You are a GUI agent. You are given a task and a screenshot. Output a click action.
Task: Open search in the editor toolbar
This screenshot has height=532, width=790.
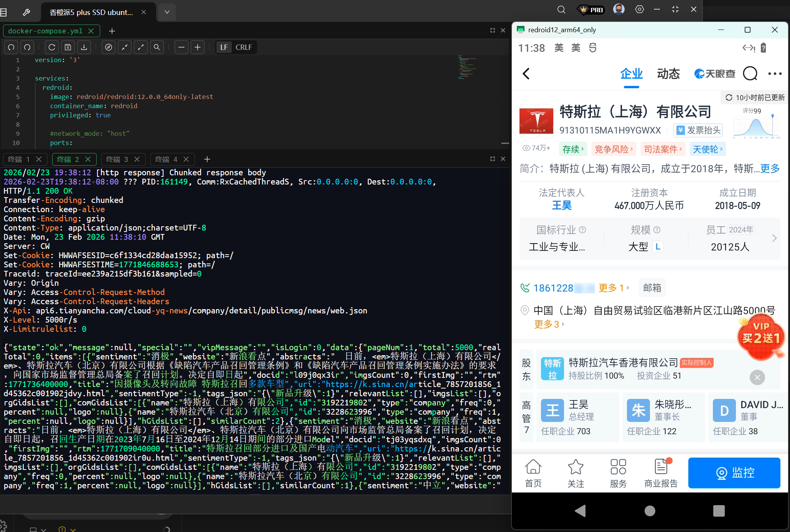click(x=157, y=47)
